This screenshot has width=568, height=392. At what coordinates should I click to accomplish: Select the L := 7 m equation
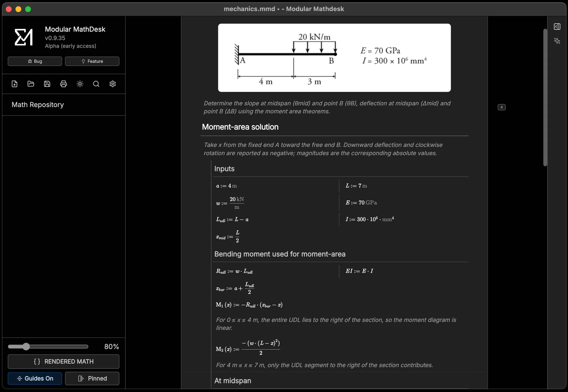356,186
